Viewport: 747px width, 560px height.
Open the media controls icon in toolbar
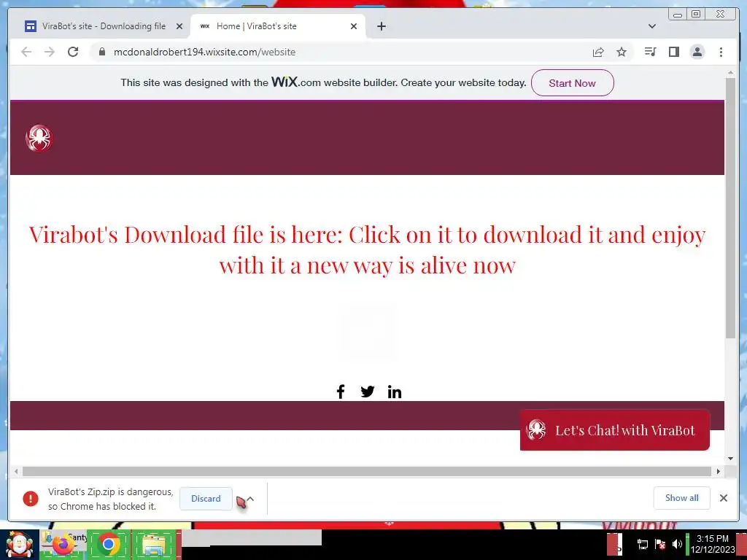(650, 52)
